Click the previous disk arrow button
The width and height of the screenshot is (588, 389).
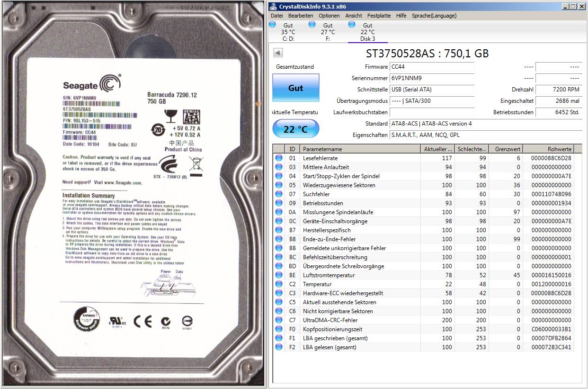pos(278,53)
